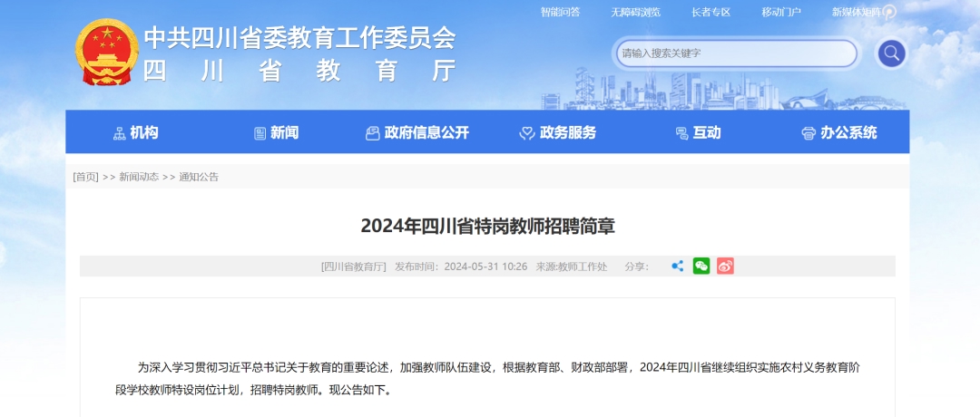The height and width of the screenshot is (417, 980).
Task: Go to 移动门户 link
Action: pos(781,12)
